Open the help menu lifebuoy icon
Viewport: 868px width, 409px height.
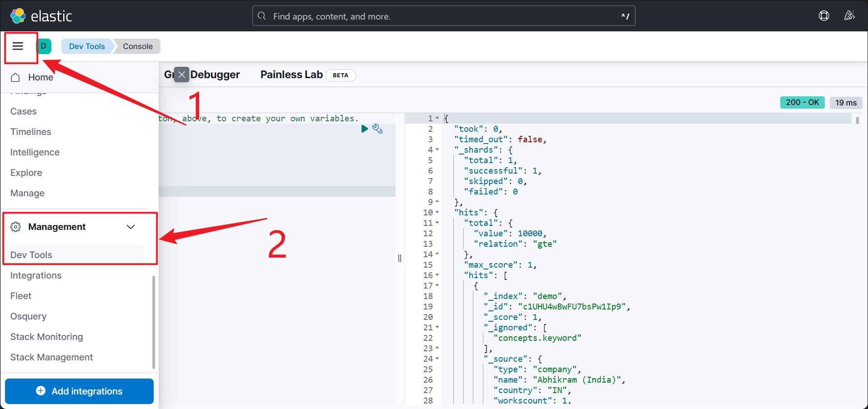pos(823,16)
